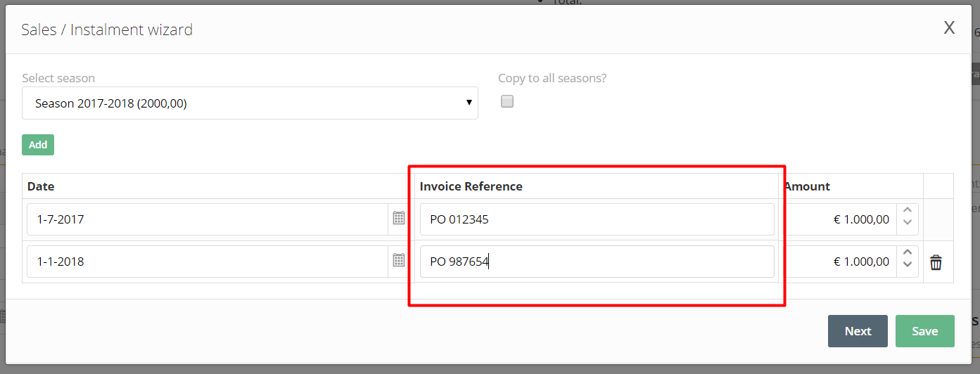Increase amount on the 1-7-2017 row
This screenshot has width=980, height=374.
tap(907, 211)
